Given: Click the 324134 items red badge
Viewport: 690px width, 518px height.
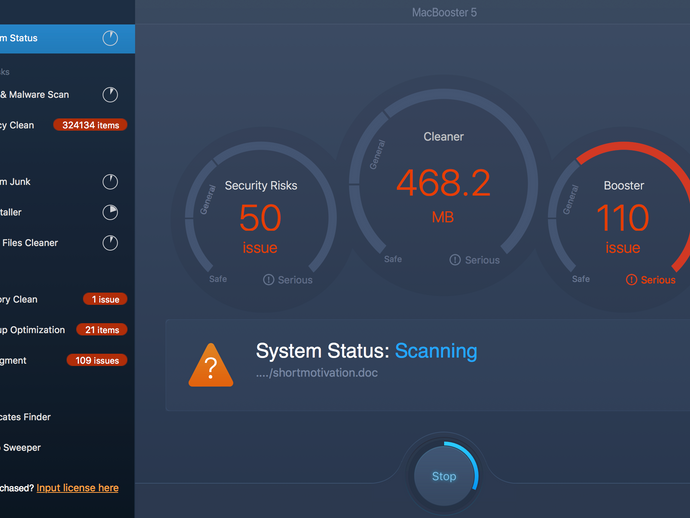Looking at the screenshot, I should pyautogui.click(x=90, y=125).
